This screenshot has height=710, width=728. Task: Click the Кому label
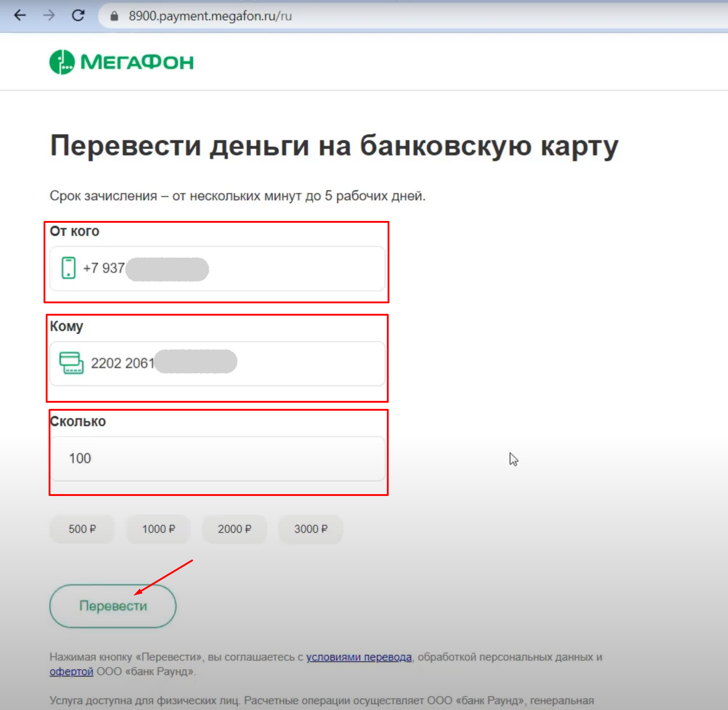(x=66, y=326)
